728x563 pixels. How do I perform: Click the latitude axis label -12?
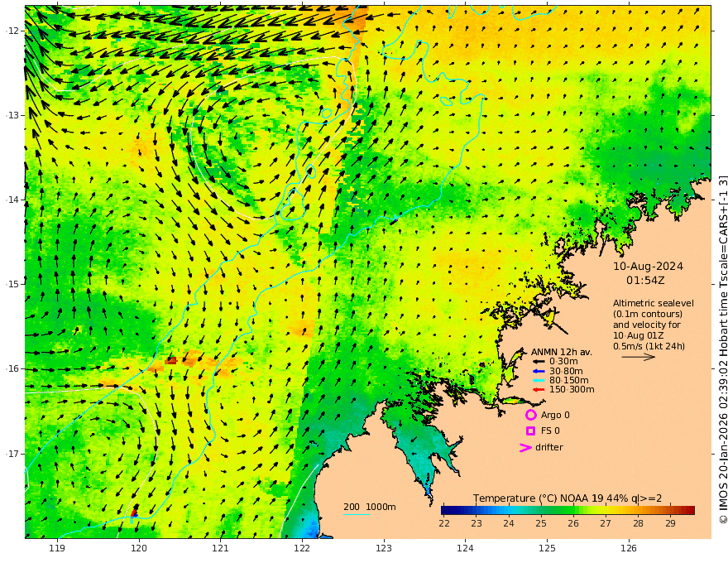click(12, 31)
